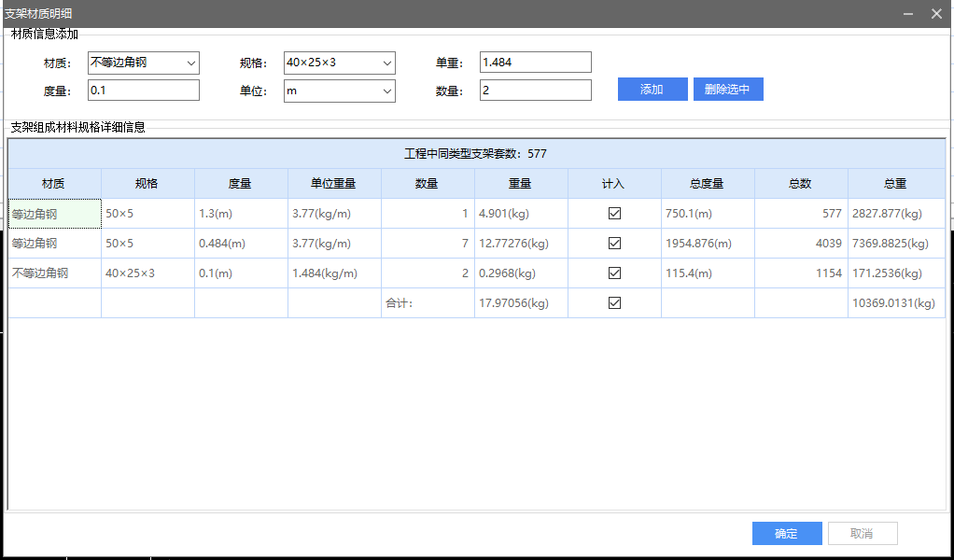
Task: Click the 规格 column header in table
Action: 147,184
